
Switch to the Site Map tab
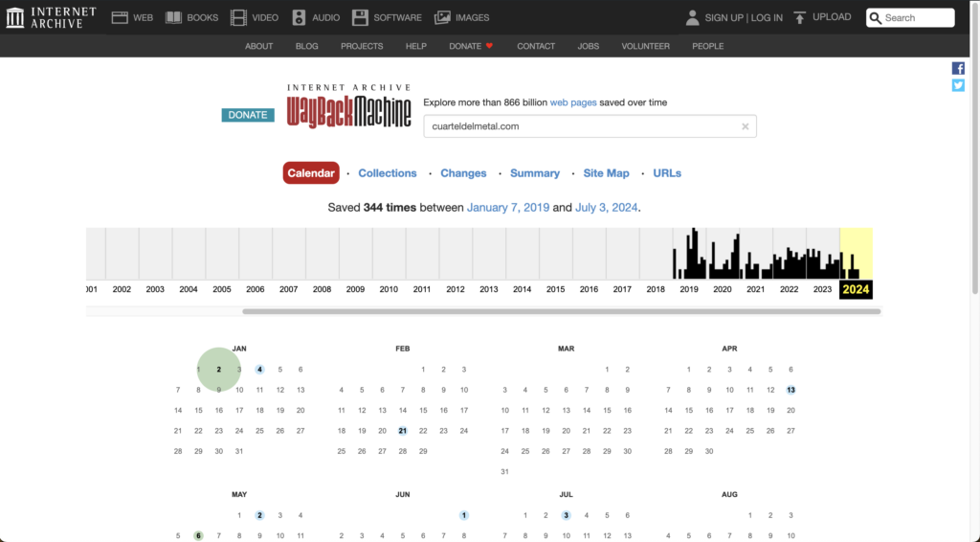[606, 173]
